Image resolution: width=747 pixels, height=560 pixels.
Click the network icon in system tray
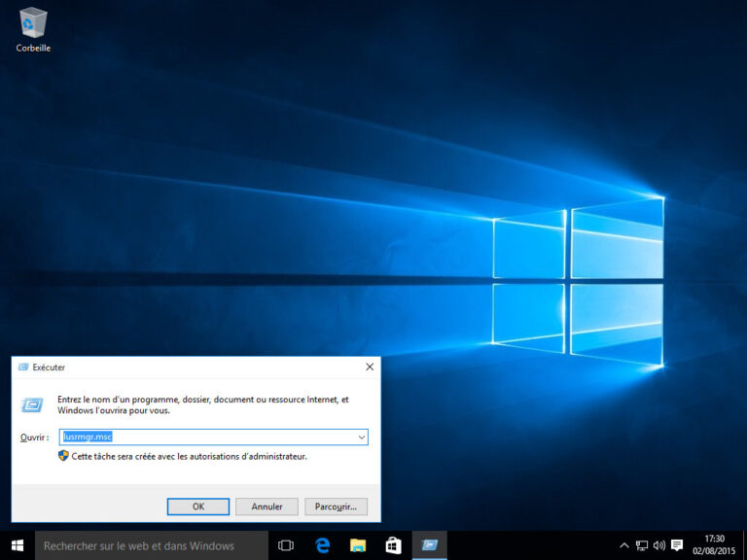[x=642, y=545]
